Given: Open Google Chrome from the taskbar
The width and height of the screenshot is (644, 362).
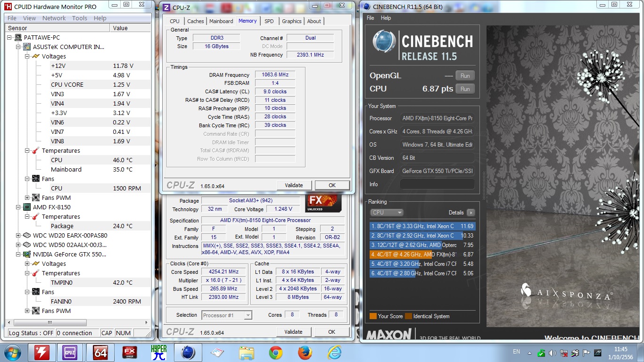Looking at the screenshot, I should 276,352.
